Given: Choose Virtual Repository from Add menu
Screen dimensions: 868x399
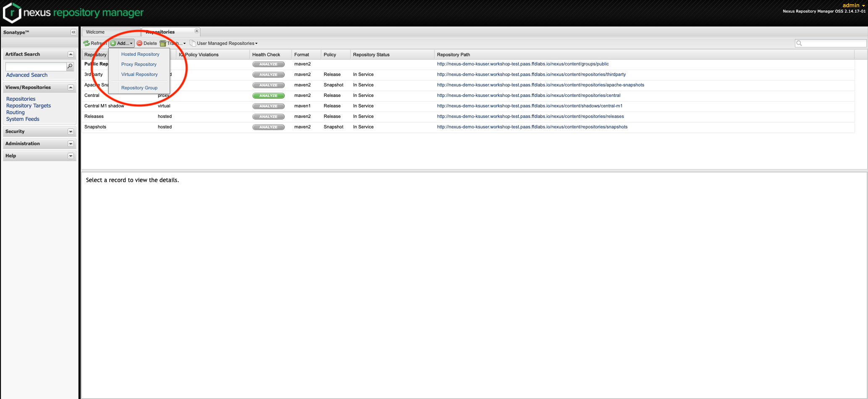Looking at the screenshot, I should coord(139,74).
